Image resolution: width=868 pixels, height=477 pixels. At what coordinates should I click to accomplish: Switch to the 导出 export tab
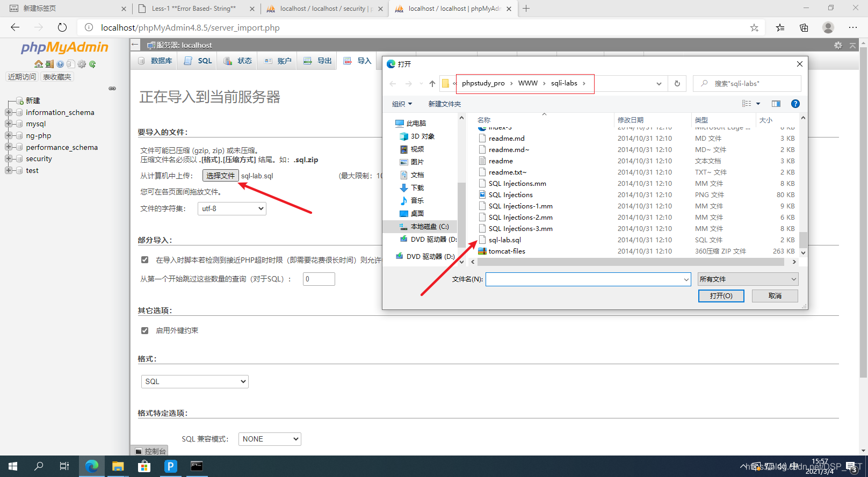click(317, 61)
